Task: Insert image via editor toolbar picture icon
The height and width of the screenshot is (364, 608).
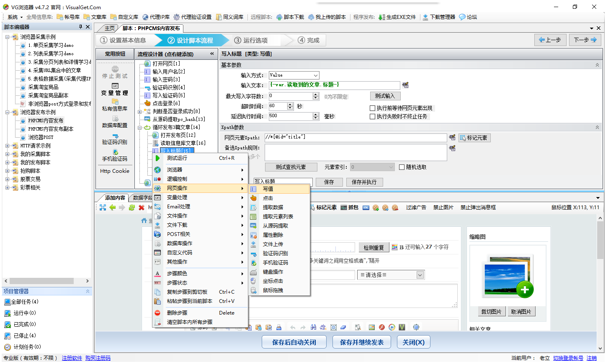Action: coord(371,327)
